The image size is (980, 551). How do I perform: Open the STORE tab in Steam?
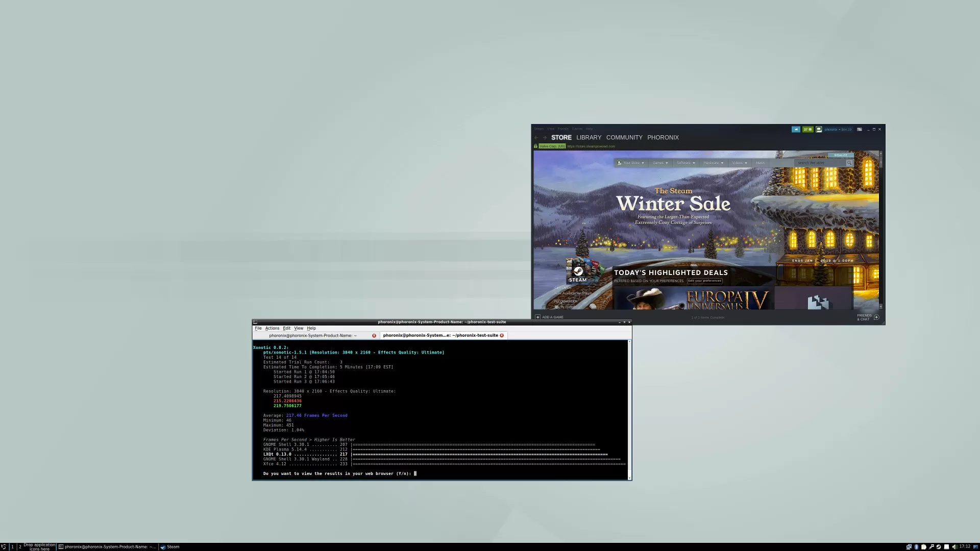561,138
